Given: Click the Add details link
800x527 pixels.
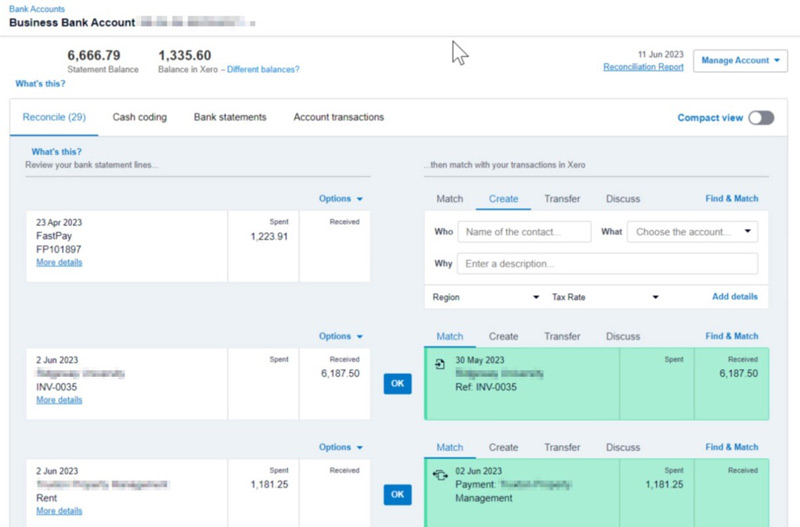Looking at the screenshot, I should click(x=734, y=297).
